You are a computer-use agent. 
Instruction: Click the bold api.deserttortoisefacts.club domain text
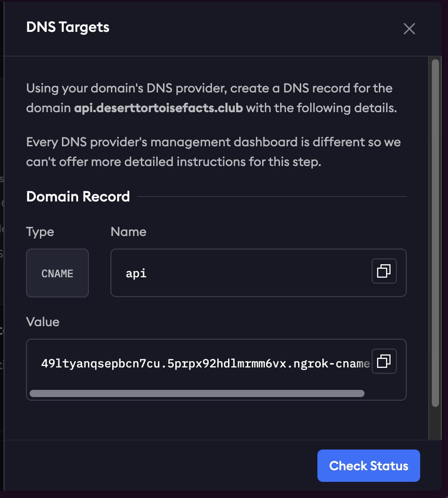158,108
